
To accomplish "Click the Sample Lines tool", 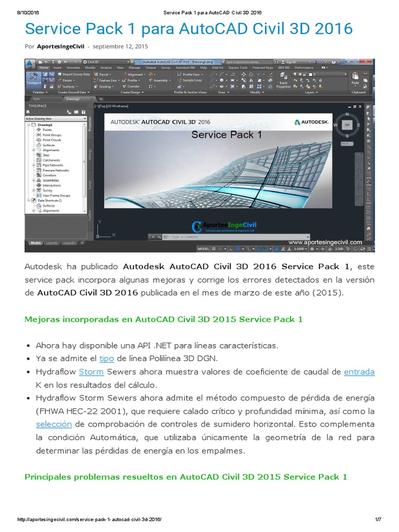I will pyautogui.click(x=190, y=81).
